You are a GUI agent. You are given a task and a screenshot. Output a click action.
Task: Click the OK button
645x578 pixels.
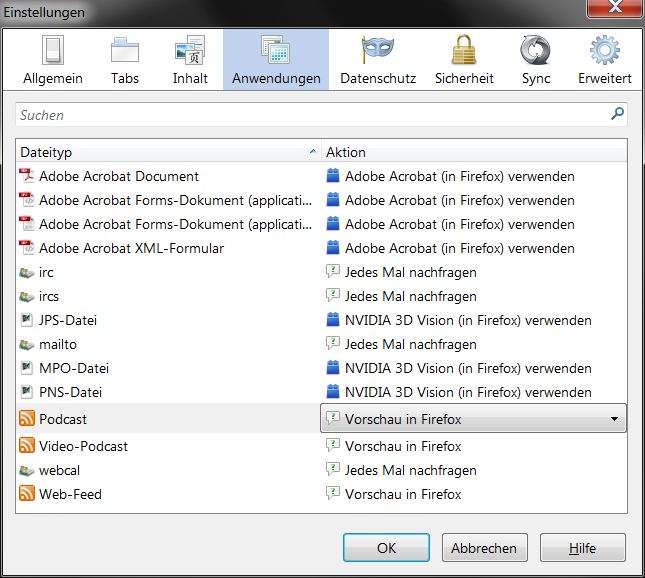coord(386,548)
